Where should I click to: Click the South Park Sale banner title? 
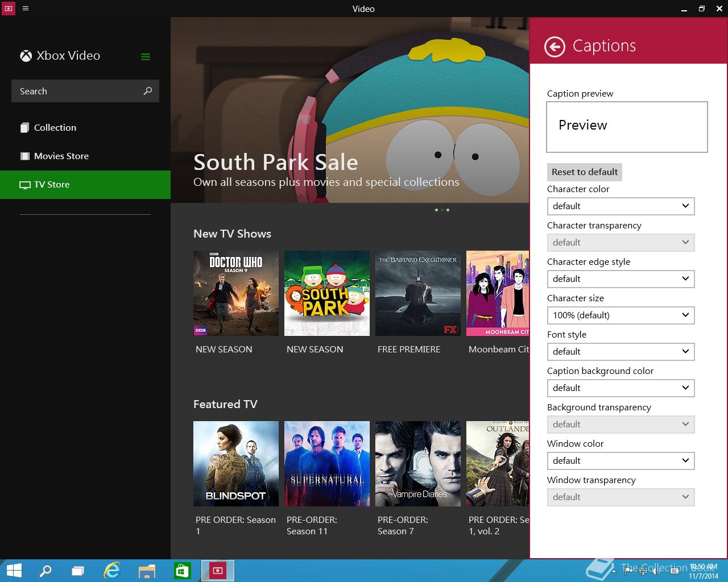coord(276,163)
